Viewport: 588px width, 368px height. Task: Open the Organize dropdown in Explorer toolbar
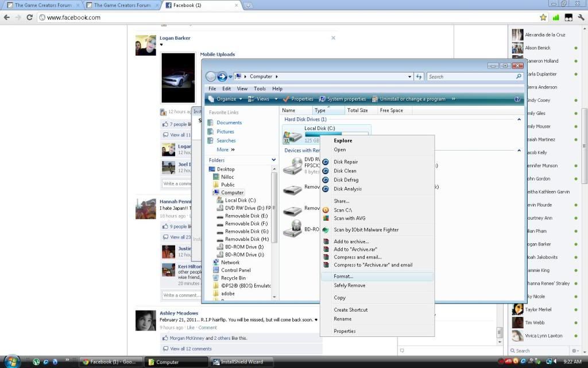click(225, 99)
